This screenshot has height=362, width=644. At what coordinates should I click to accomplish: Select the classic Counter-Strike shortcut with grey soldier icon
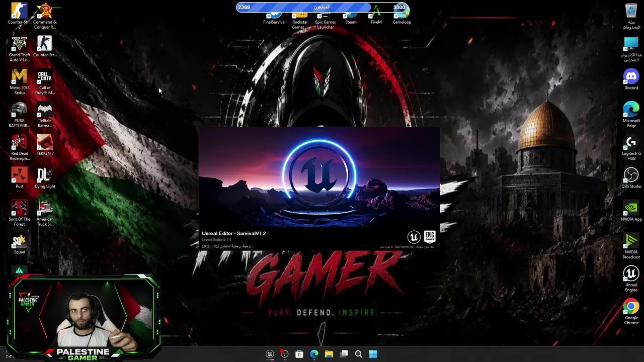pyautogui.click(x=45, y=46)
